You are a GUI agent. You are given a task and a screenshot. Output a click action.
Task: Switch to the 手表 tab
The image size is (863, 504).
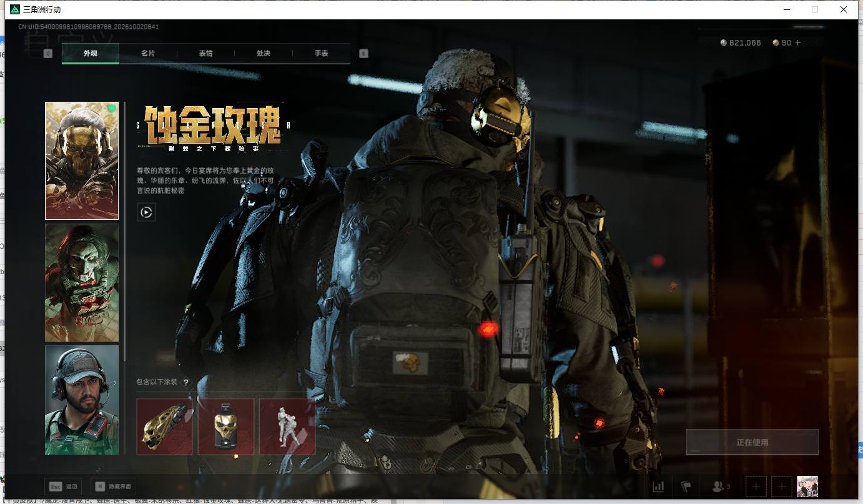[x=321, y=54]
